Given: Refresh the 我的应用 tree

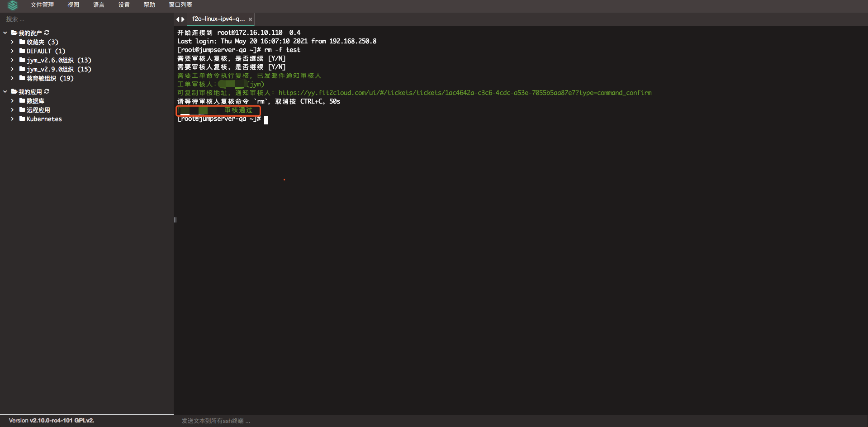Looking at the screenshot, I should (47, 91).
